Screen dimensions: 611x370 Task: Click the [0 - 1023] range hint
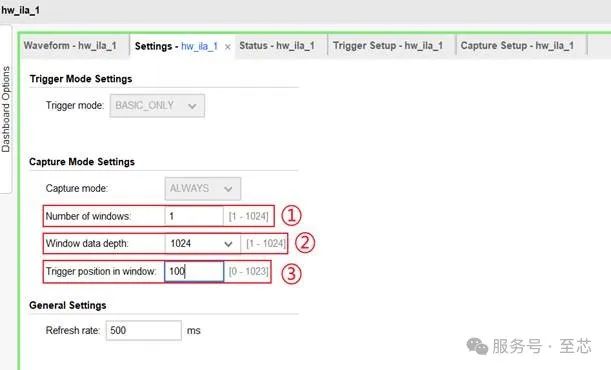[x=249, y=271]
